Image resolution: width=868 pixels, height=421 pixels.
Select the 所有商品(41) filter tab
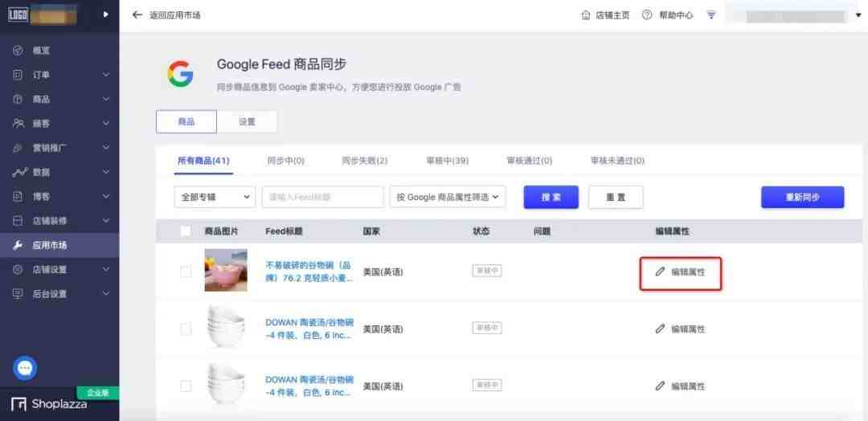click(x=203, y=161)
